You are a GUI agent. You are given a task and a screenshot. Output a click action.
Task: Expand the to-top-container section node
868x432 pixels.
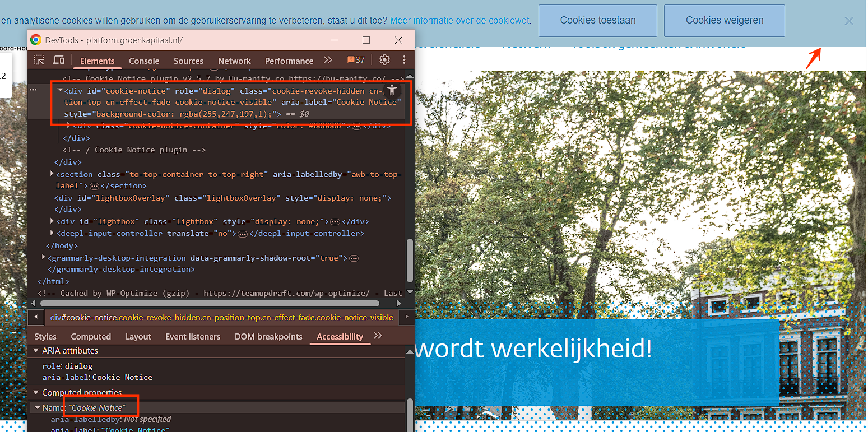52,174
